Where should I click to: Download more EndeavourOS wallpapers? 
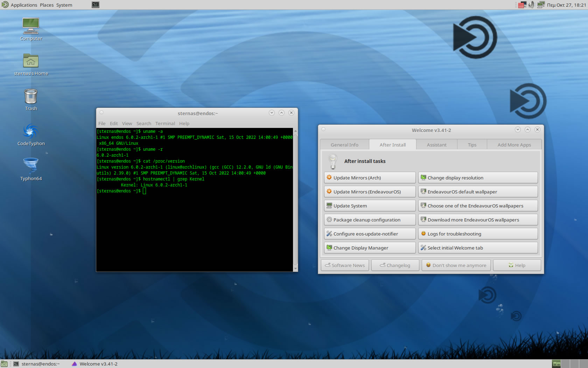point(478,220)
